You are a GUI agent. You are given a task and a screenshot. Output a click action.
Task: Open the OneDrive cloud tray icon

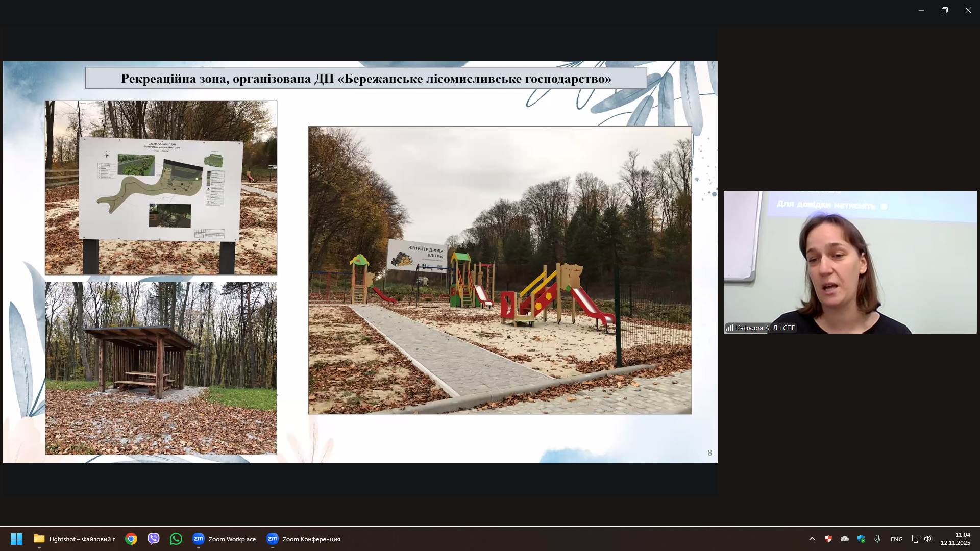[845, 539]
